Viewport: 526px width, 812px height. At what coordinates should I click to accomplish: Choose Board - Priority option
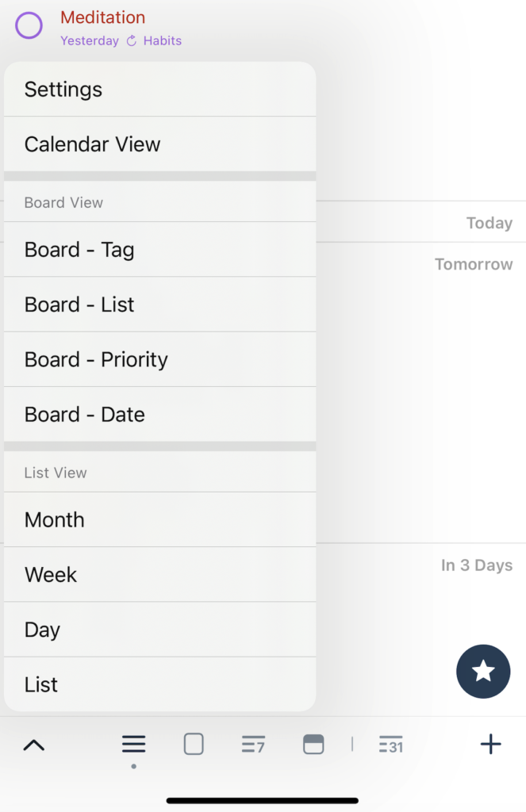159,359
